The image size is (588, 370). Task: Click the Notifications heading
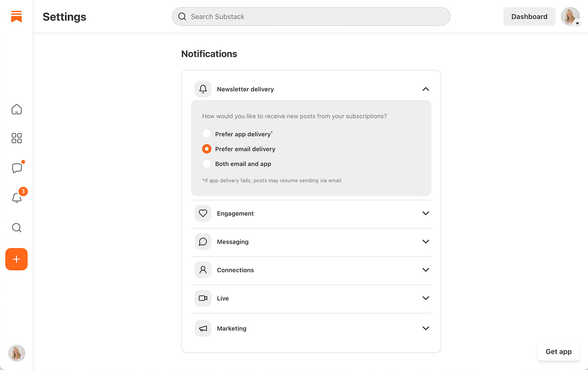[x=209, y=54]
